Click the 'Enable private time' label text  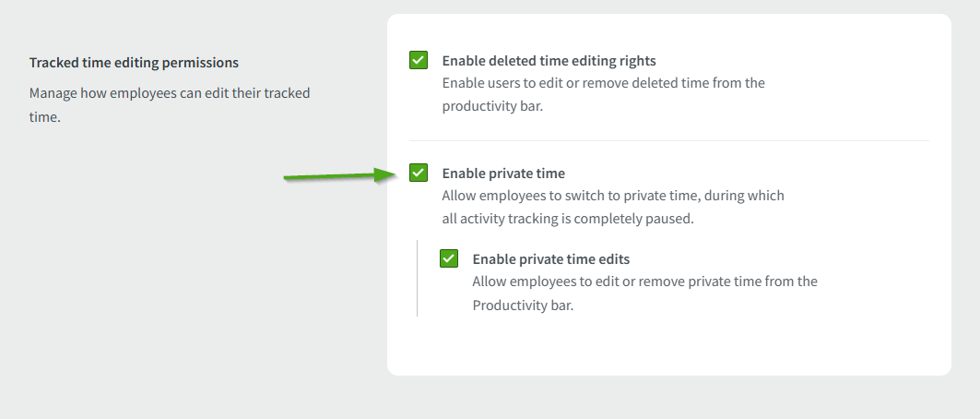point(503,174)
